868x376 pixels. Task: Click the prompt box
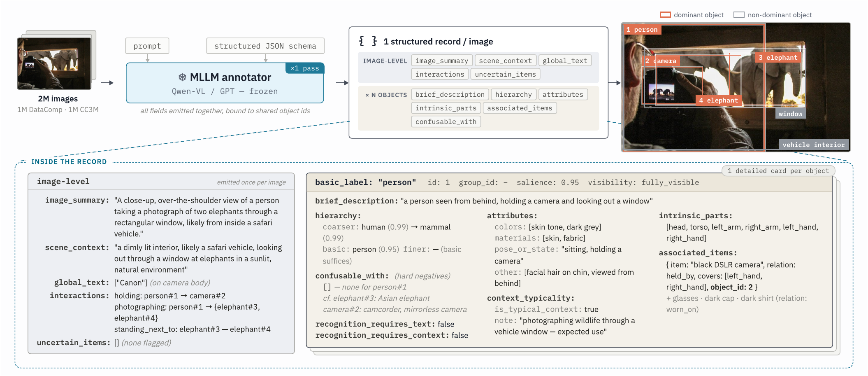tap(147, 46)
